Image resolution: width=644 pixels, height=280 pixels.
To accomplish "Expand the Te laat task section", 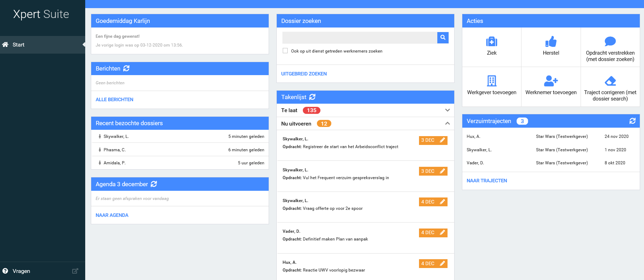I will pyautogui.click(x=447, y=110).
